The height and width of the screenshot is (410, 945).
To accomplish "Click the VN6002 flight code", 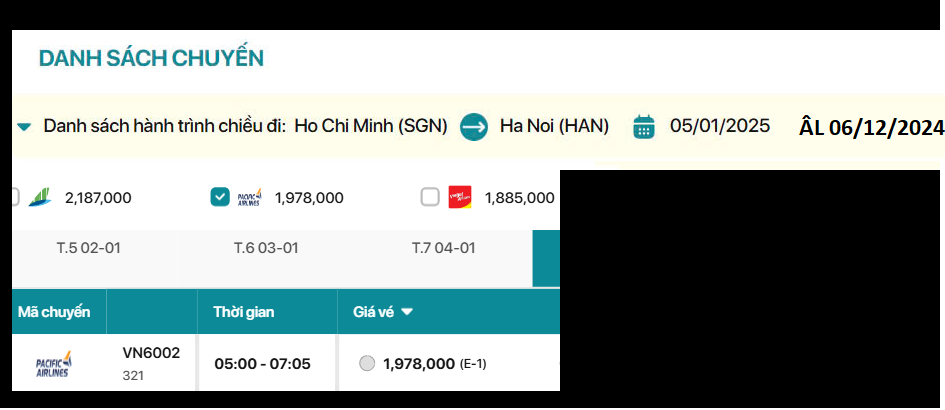I will click(x=151, y=353).
